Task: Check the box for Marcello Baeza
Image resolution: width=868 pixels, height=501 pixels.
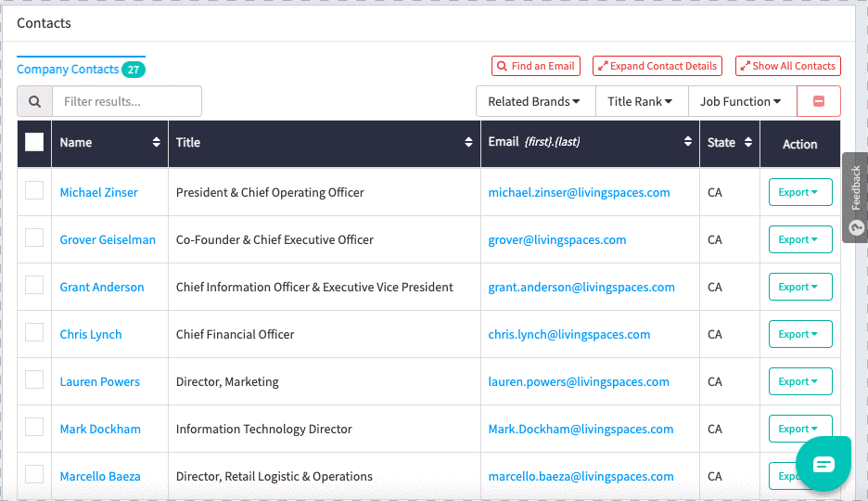Action: 34,474
